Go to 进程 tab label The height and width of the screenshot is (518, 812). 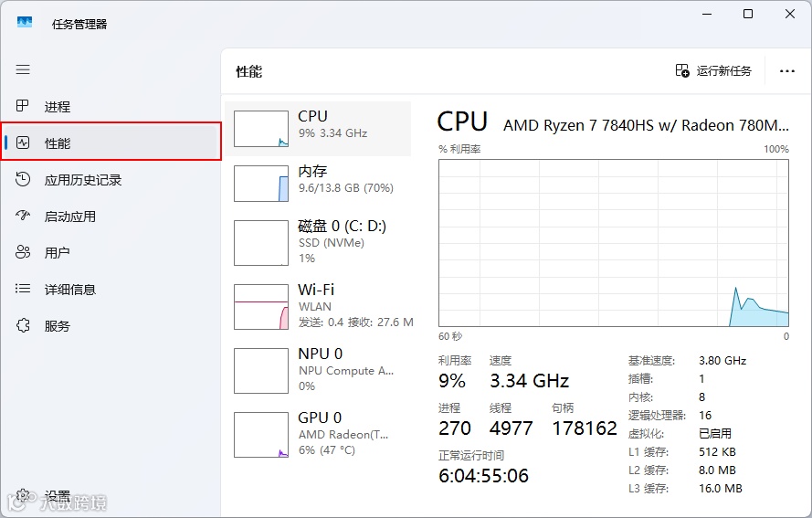pos(58,107)
